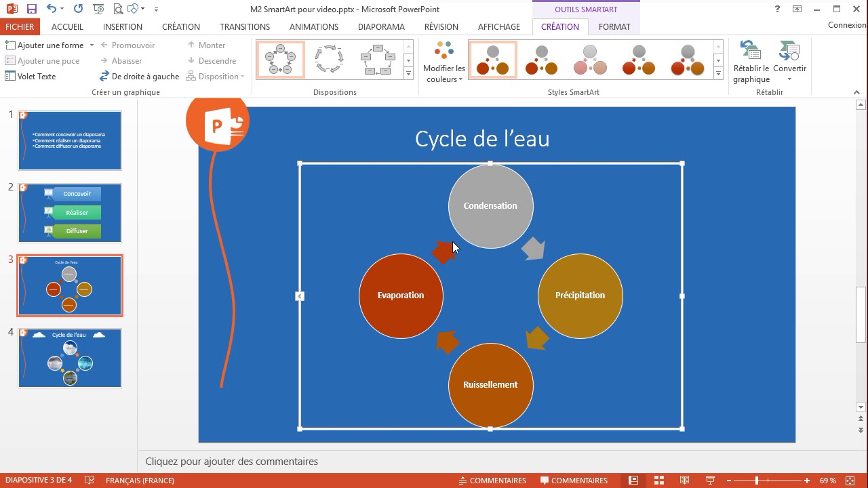Move the Styles SmartArt gallery down one row
The image size is (868, 488).
point(719,60)
